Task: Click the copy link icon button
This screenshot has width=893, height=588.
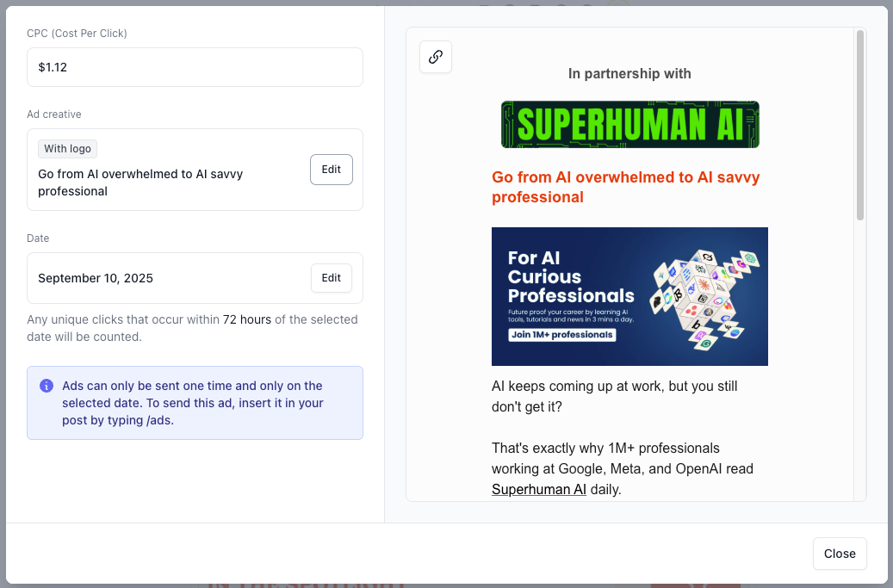Action: click(x=436, y=57)
